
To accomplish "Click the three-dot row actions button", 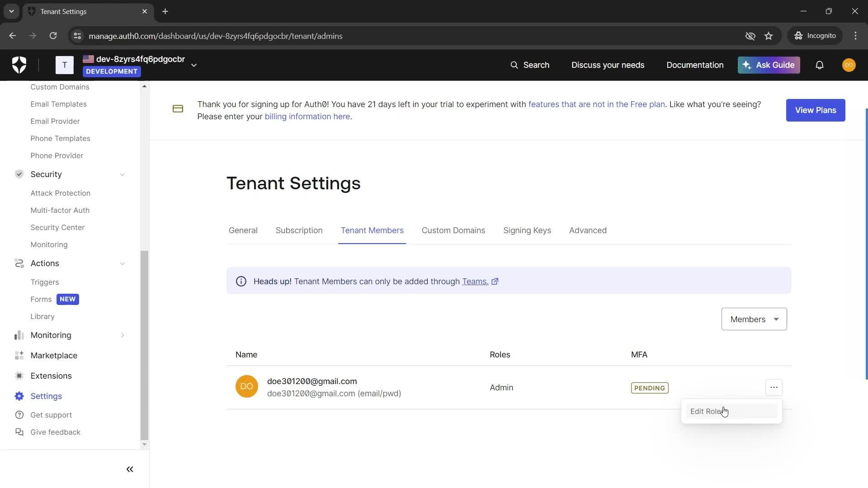I will pos(774,387).
